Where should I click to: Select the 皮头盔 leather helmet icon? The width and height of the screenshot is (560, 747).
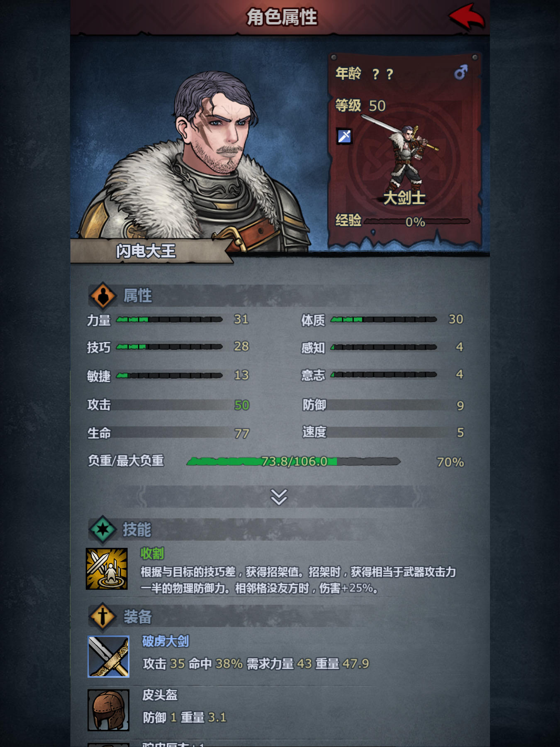coord(108,710)
